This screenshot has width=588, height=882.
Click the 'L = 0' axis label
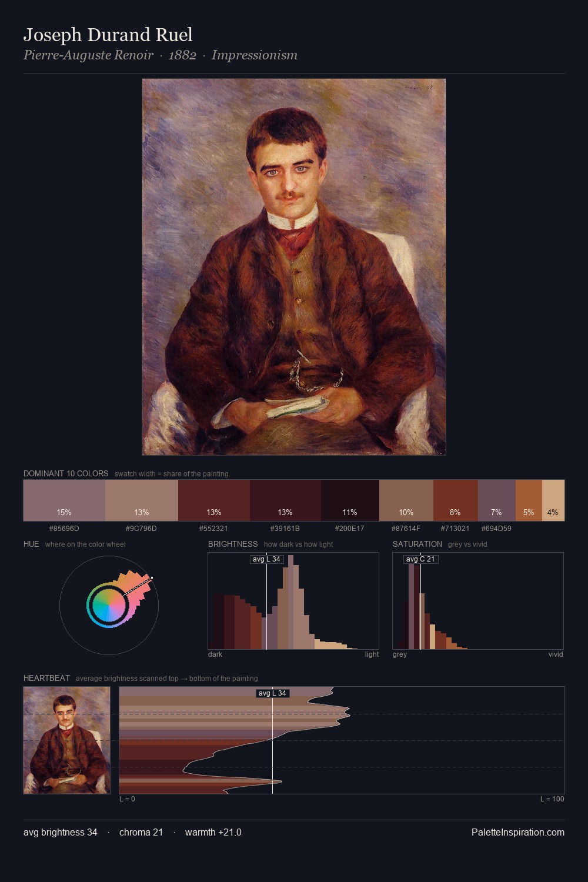pos(127,799)
